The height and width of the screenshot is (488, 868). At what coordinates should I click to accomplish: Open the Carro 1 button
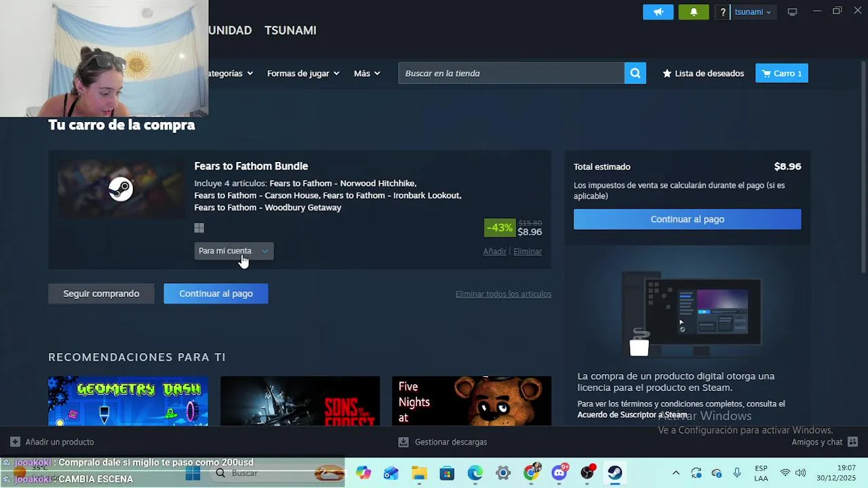click(x=782, y=73)
